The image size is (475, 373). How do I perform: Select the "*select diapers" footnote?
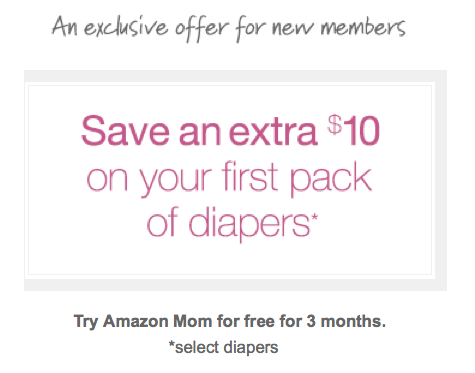coord(223,347)
